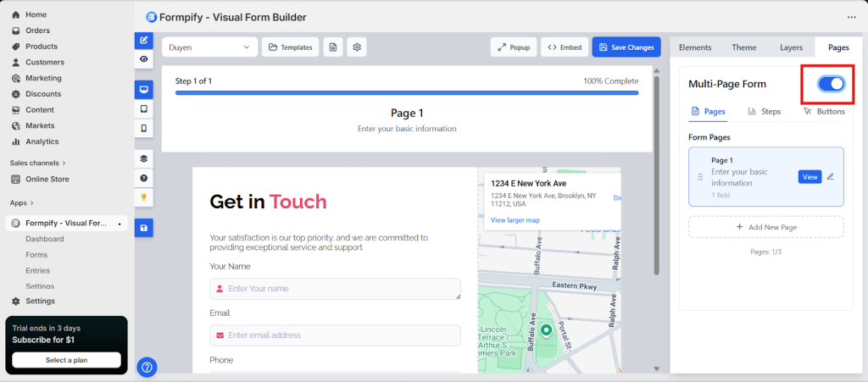Switch to edit mode pencil icon
This screenshot has height=382, width=868.
143,40
